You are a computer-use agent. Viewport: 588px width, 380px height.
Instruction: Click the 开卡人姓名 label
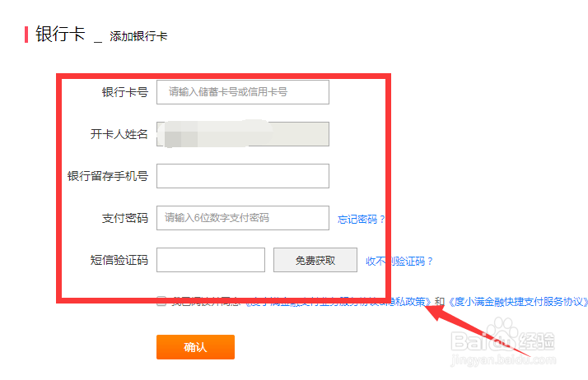(119, 134)
